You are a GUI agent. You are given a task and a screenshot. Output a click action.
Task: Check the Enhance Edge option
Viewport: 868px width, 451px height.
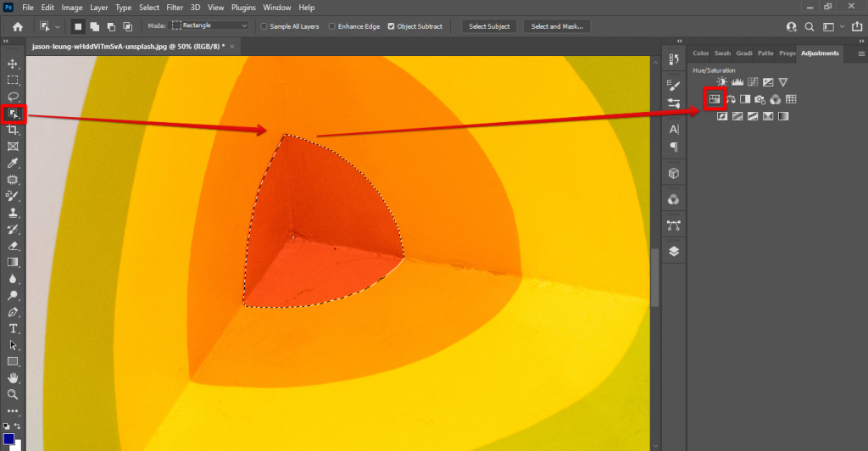coord(331,26)
